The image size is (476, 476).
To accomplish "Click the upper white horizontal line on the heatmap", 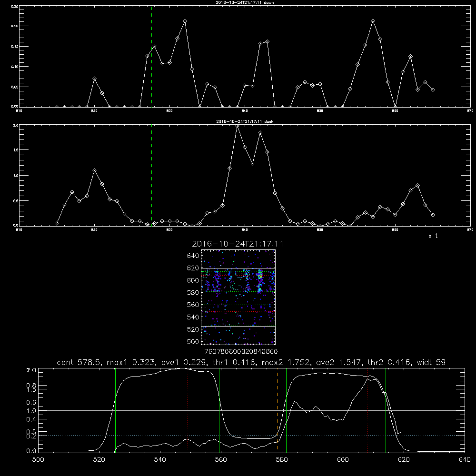I will click(x=238, y=268).
